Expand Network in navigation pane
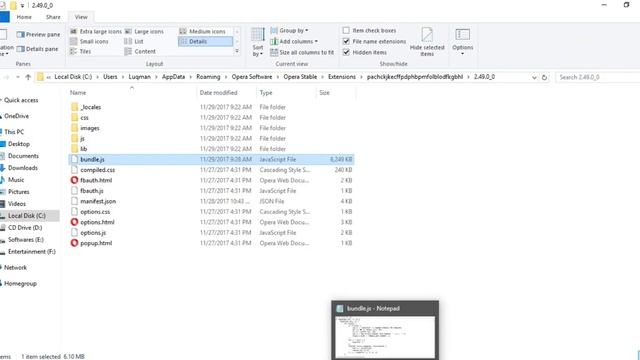Screen dimensions: 640x360 (1, 268)
